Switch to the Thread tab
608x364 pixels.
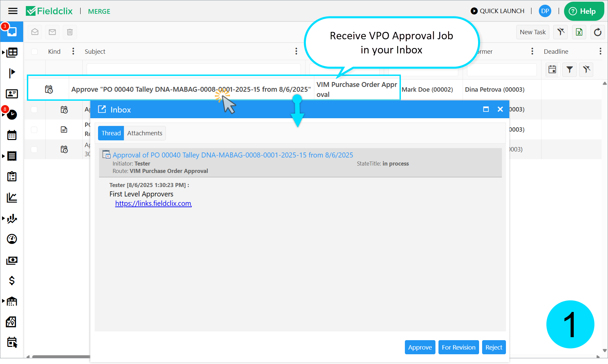tap(111, 133)
